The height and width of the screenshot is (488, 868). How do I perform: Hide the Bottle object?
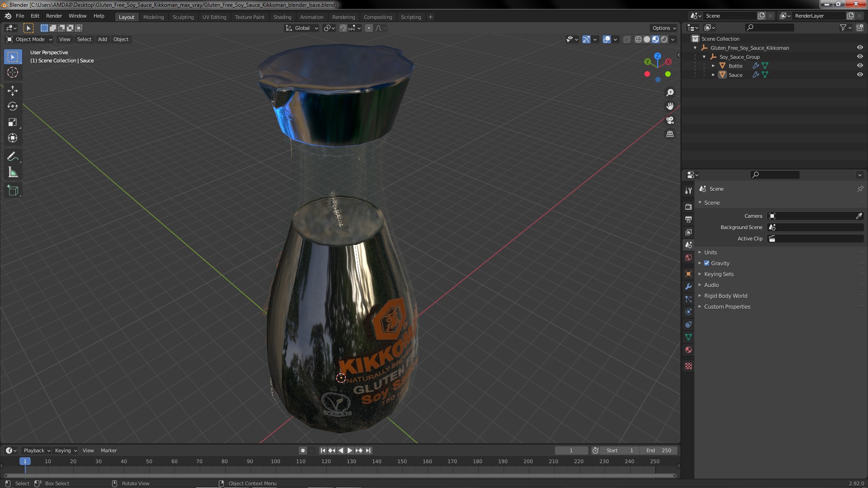pos(860,66)
